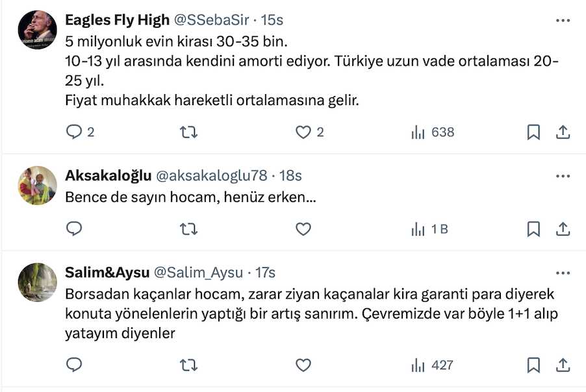Open more options for Eagles Fly High tweet
The width and height of the screenshot is (586, 392).
[x=563, y=21]
